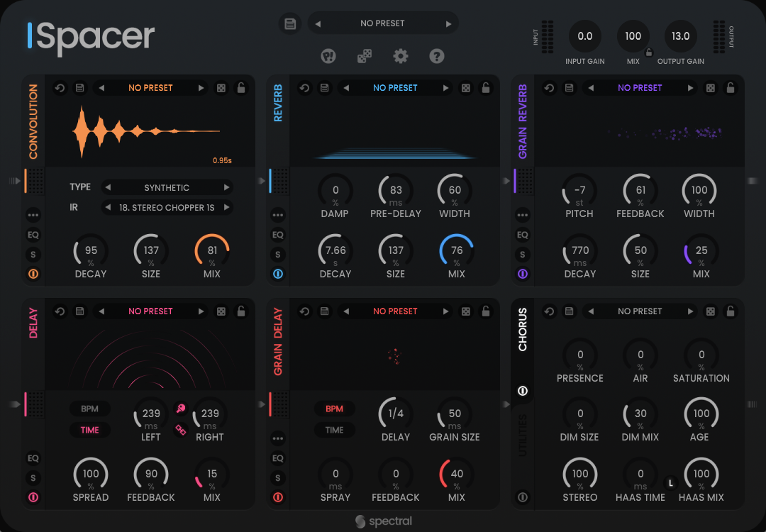Image resolution: width=766 pixels, height=532 pixels.
Task: Disable the Reverb module power button
Action: pos(278,273)
